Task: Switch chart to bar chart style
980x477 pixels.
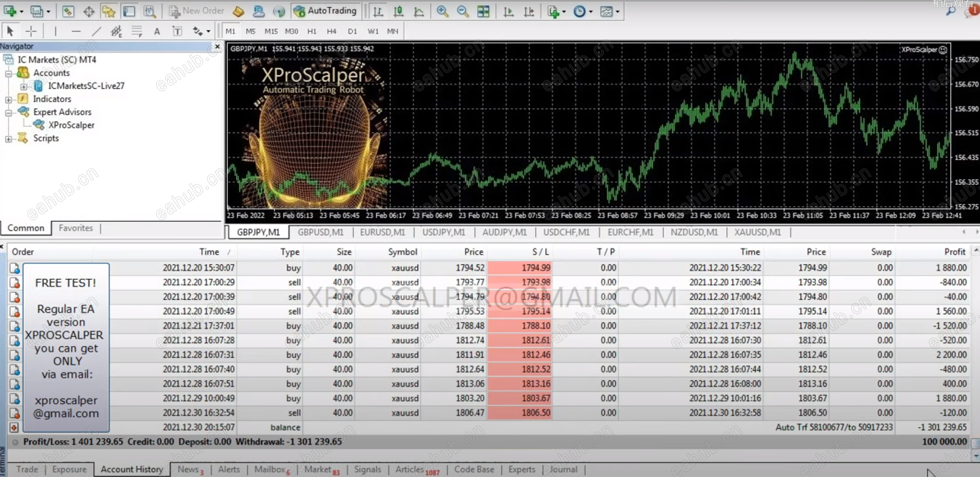Action: click(x=378, y=11)
